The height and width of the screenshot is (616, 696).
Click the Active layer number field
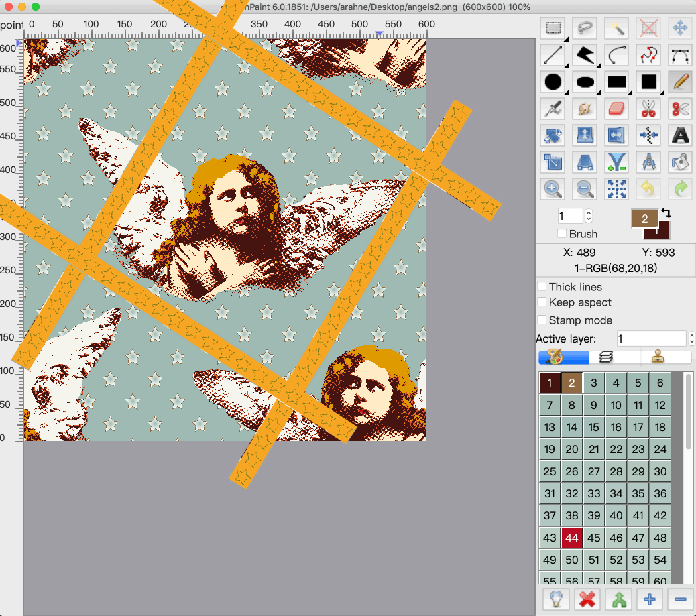651,338
